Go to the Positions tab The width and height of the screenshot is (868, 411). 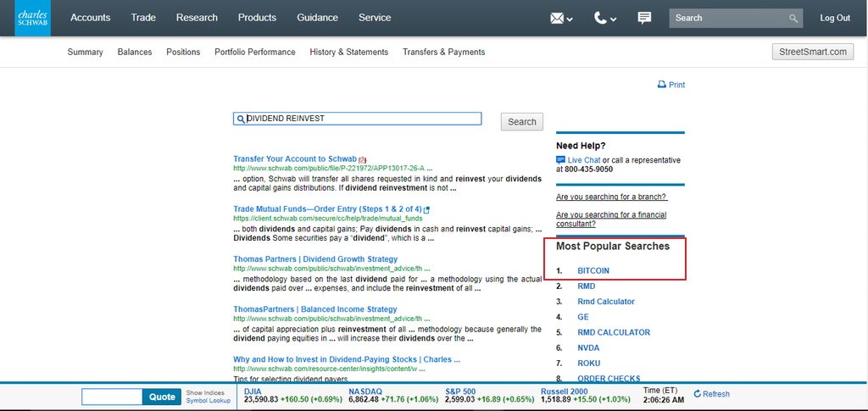click(183, 52)
